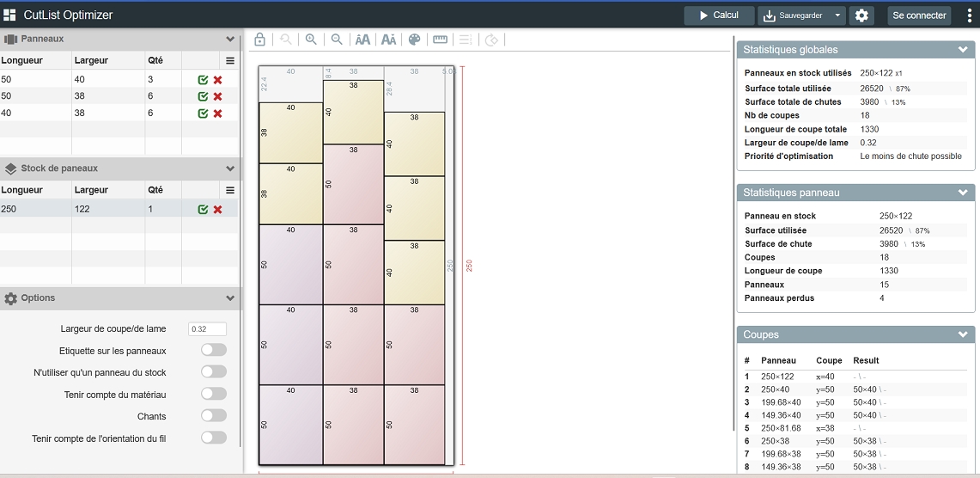980x478 pixels.
Task: Zoom in on the cutting diagram
Action: click(311, 40)
